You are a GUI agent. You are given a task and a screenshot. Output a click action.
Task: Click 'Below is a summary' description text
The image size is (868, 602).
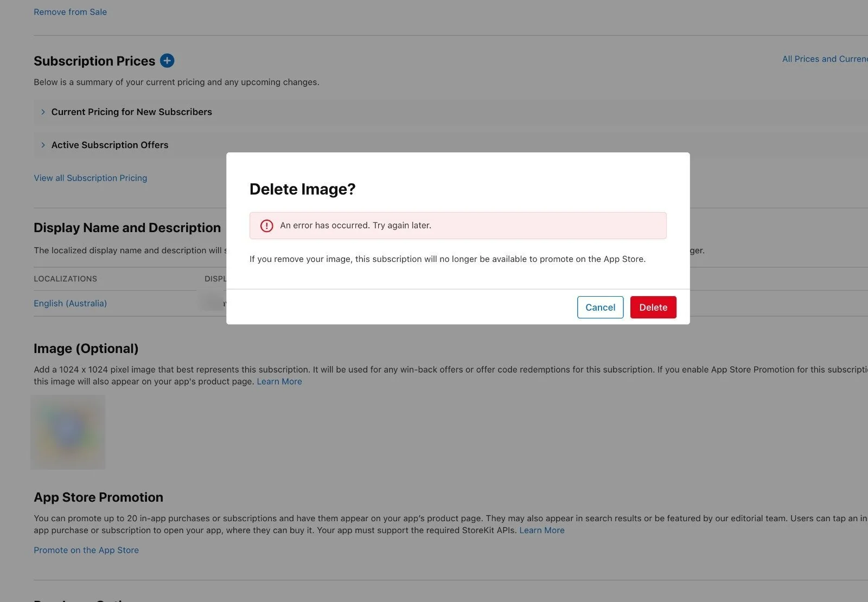click(176, 82)
